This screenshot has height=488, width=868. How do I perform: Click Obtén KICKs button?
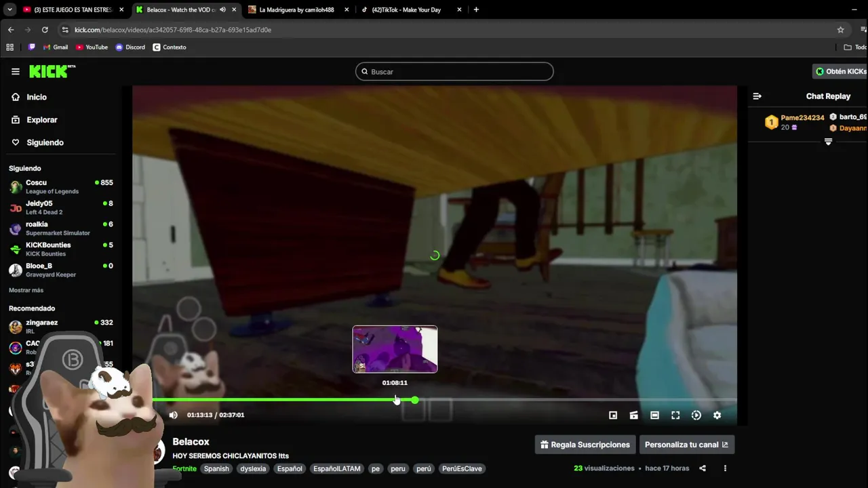[x=840, y=71]
